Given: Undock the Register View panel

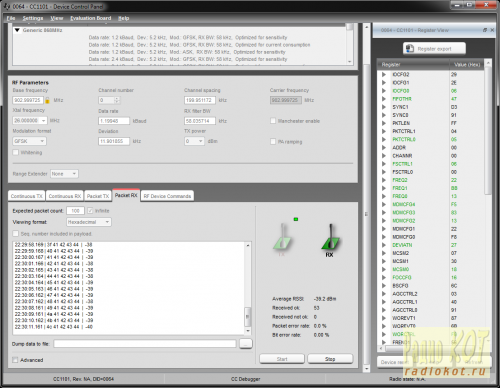Looking at the screenshot, I should pos(485,30).
